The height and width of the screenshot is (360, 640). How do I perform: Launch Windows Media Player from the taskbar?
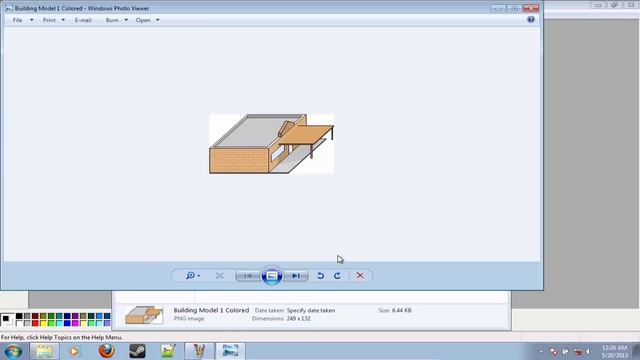[x=74, y=351]
